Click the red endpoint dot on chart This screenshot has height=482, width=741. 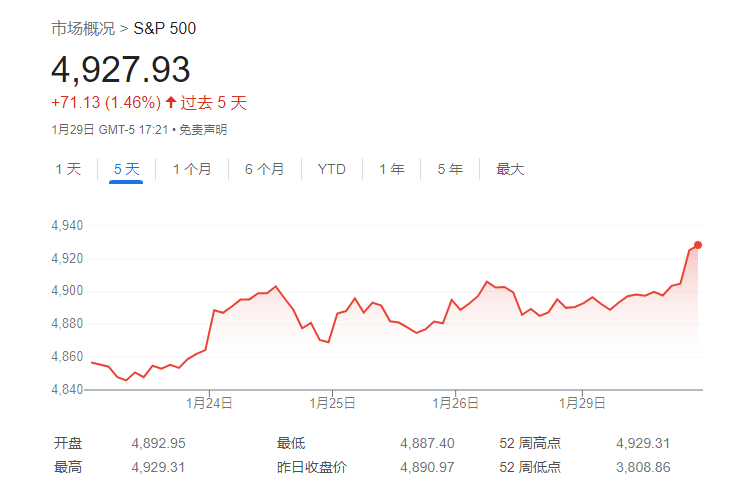click(x=698, y=245)
